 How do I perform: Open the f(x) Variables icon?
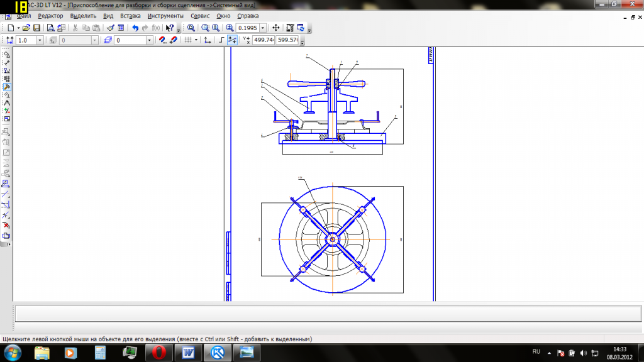coord(156,28)
